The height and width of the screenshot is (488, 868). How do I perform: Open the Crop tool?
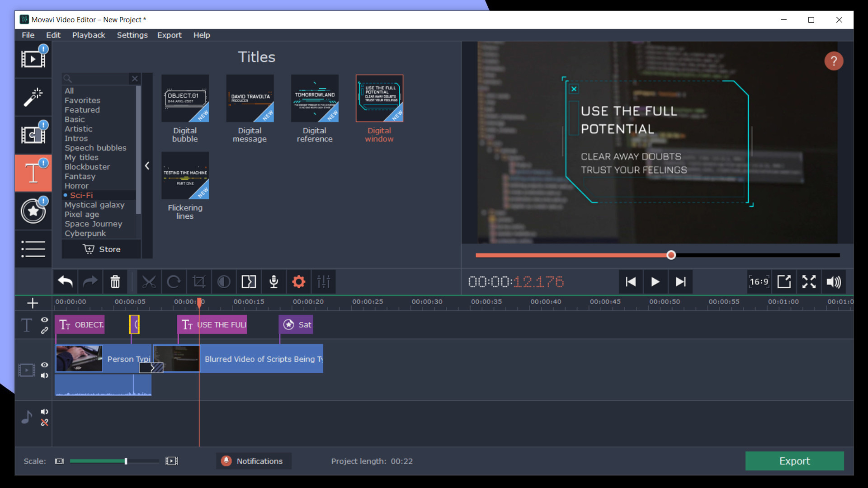pyautogui.click(x=199, y=282)
